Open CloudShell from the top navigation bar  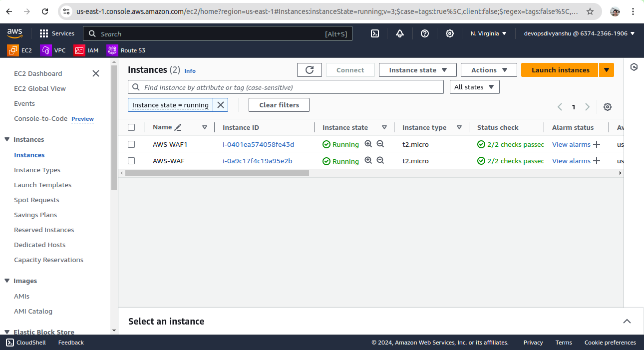pyautogui.click(x=375, y=33)
